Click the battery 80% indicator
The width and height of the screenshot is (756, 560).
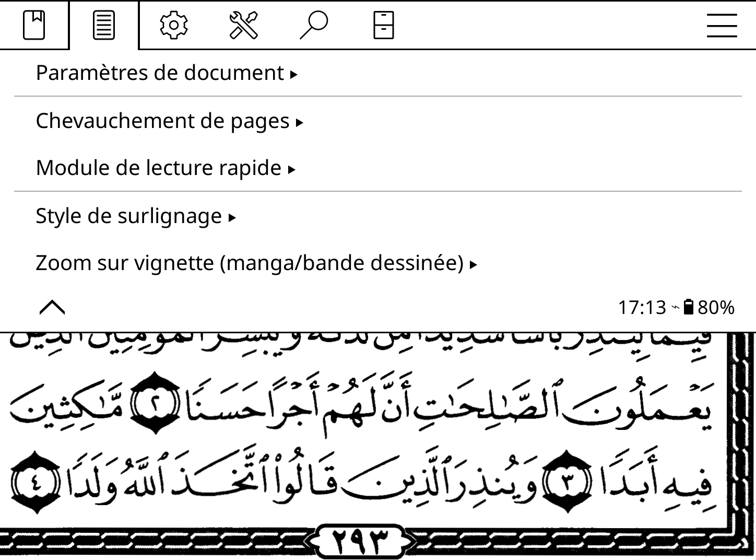(x=709, y=308)
